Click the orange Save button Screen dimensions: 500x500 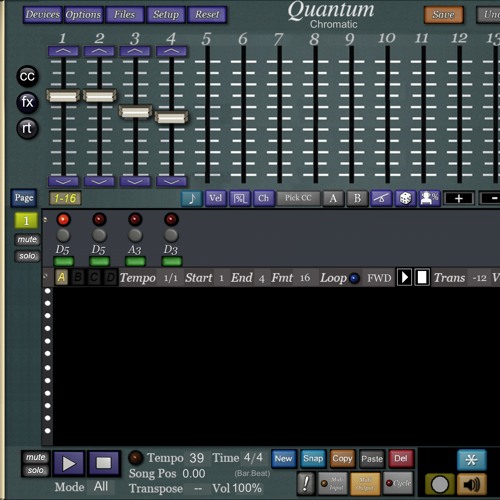(x=444, y=15)
